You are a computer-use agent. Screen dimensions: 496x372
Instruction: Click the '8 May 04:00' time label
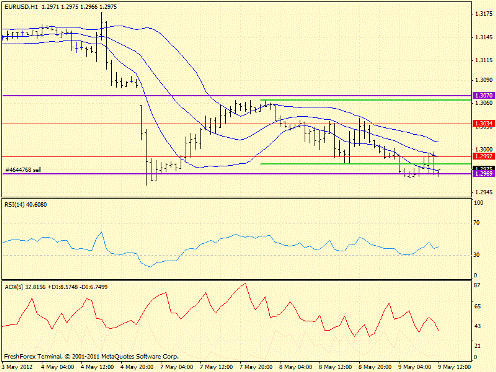coord(296,367)
